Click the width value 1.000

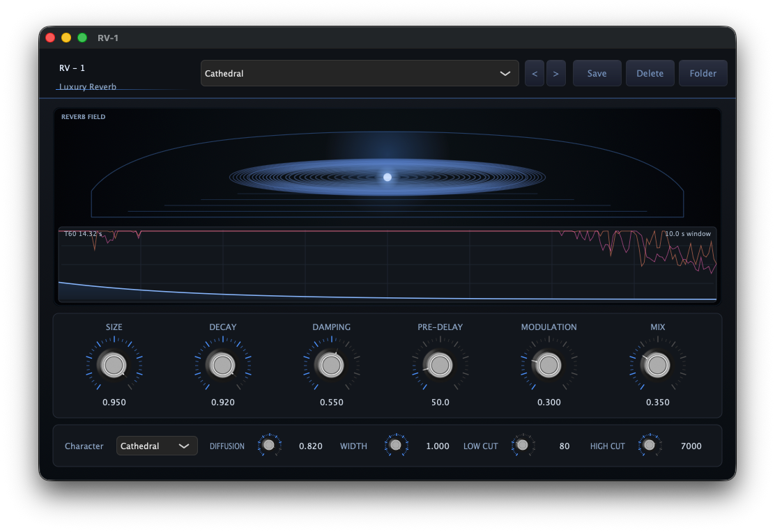tap(438, 446)
